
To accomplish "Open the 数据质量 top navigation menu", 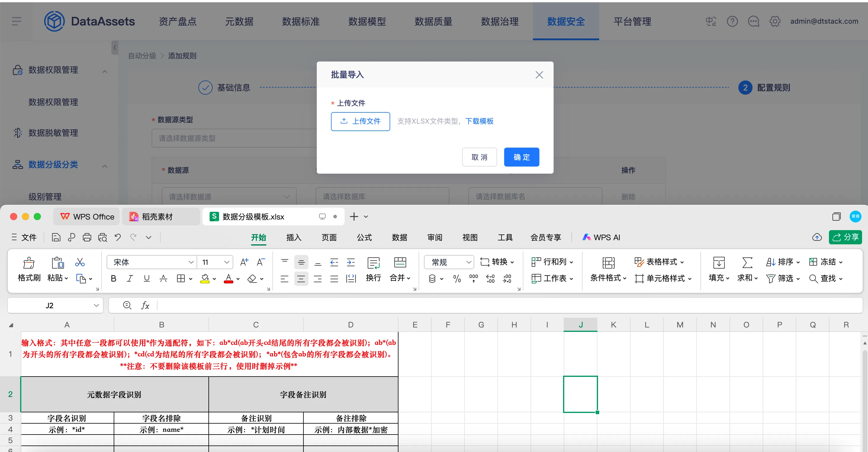I will coord(433,22).
